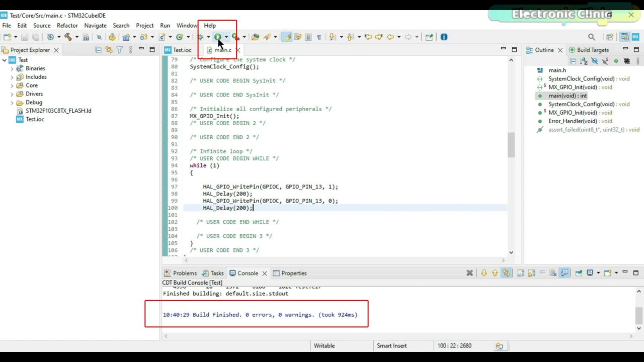Toggle Mark Occurrences highlighter button
This screenshot has width=644, height=362.
point(287,37)
